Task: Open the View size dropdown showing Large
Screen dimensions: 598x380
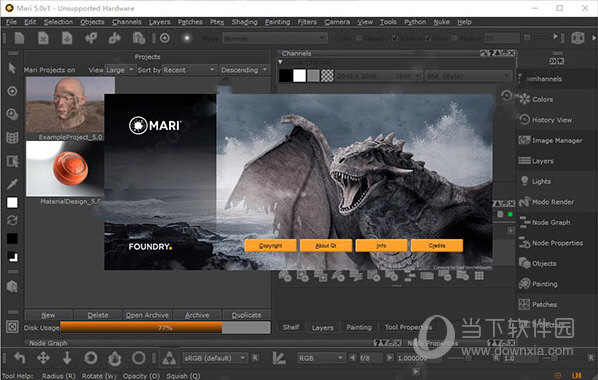Action: 120,70
